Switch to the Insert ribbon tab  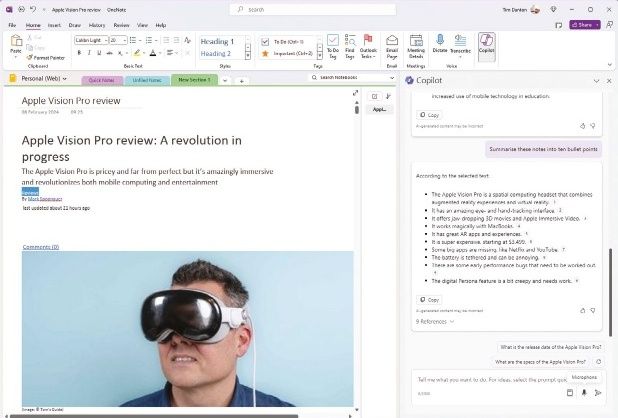coord(54,25)
